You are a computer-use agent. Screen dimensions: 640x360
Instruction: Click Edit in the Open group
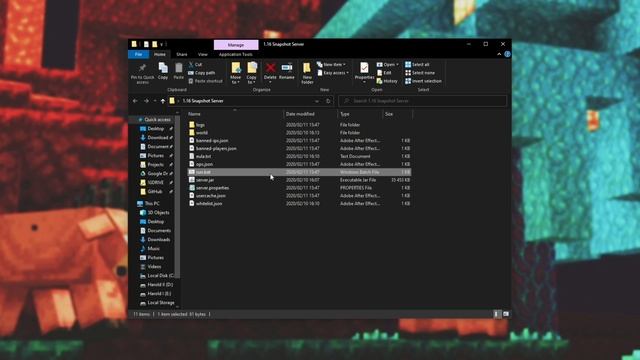click(x=384, y=73)
